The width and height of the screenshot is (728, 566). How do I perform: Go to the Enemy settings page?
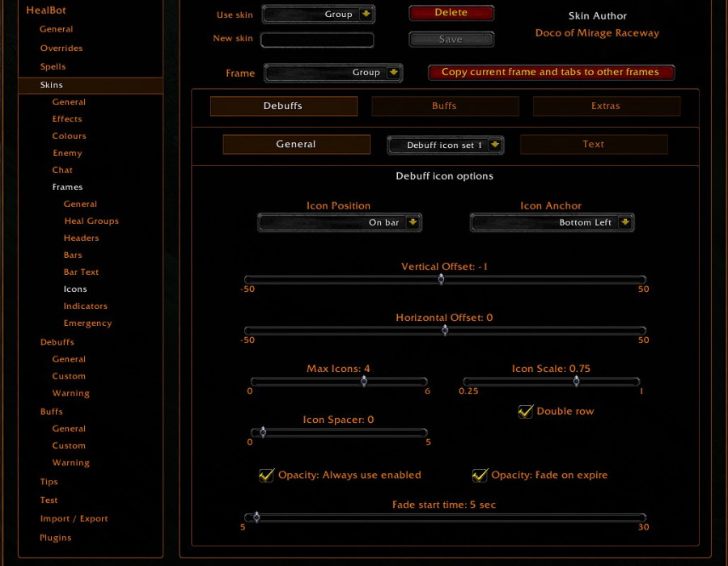point(67,153)
